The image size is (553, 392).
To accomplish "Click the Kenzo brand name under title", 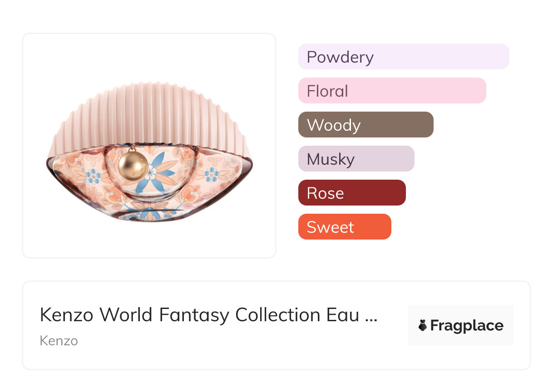I will 59,341.
